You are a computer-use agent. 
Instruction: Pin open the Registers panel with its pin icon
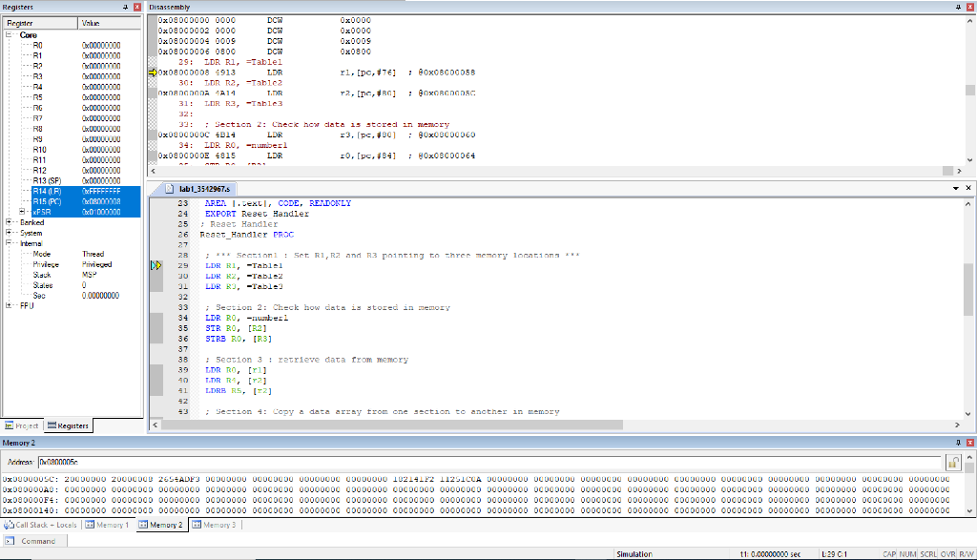click(126, 7)
